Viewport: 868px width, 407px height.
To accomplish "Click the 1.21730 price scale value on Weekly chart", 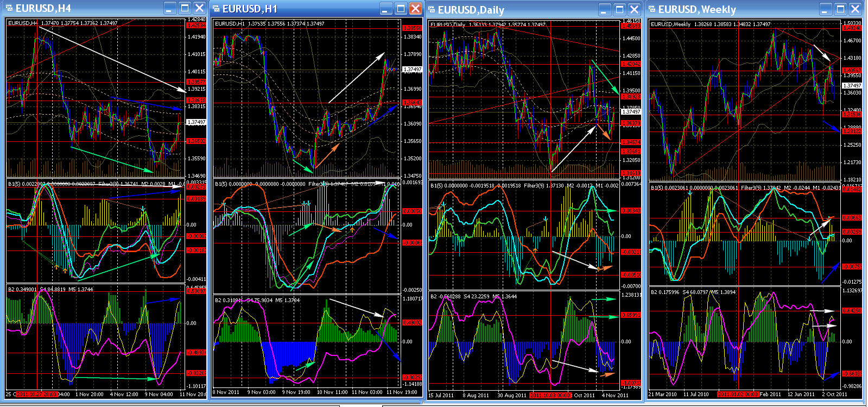I will (x=852, y=162).
